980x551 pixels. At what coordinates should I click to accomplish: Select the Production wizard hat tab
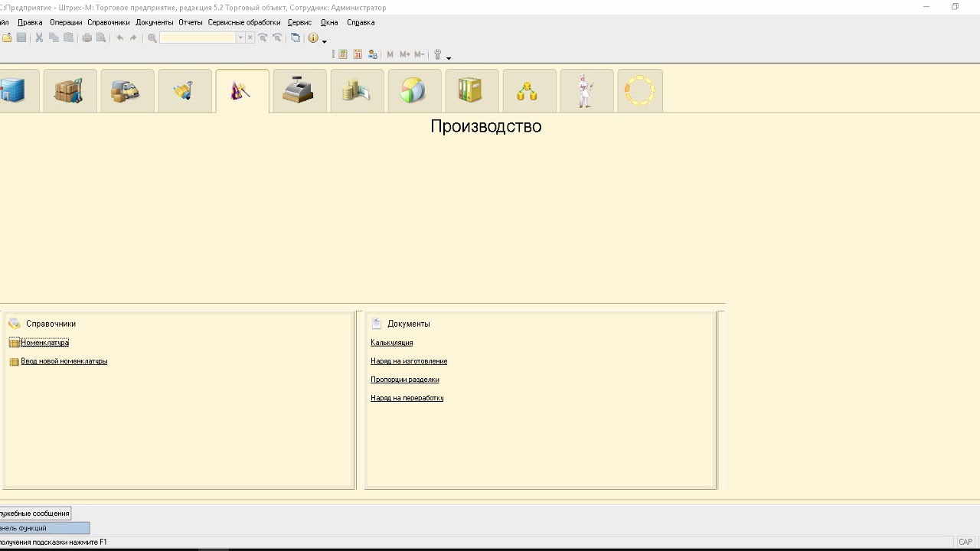(242, 91)
